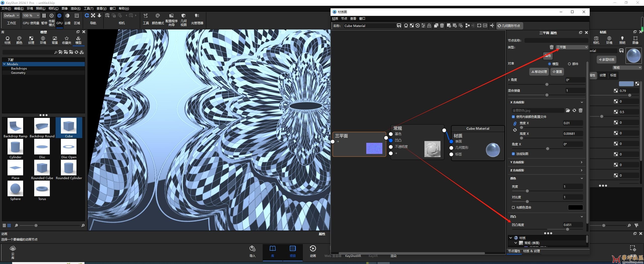Collapse the Models tree item
The height and width of the screenshot is (264, 644).
click(x=4, y=64)
